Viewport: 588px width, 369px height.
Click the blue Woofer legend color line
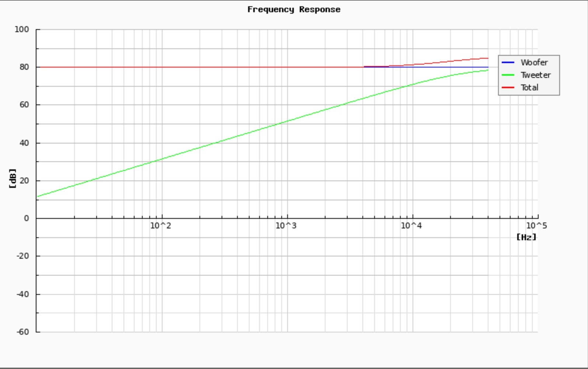pyautogui.click(x=508, y=63)
